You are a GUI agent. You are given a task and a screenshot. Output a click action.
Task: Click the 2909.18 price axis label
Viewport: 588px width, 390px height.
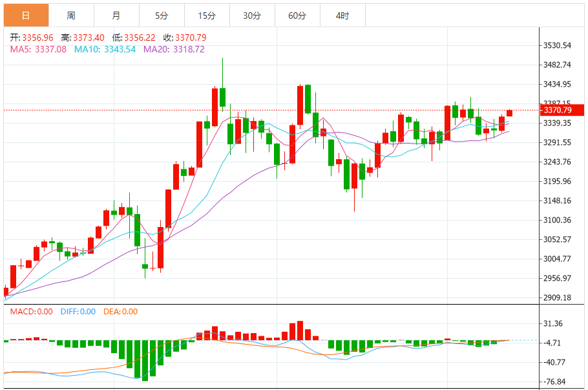[557, 298]
